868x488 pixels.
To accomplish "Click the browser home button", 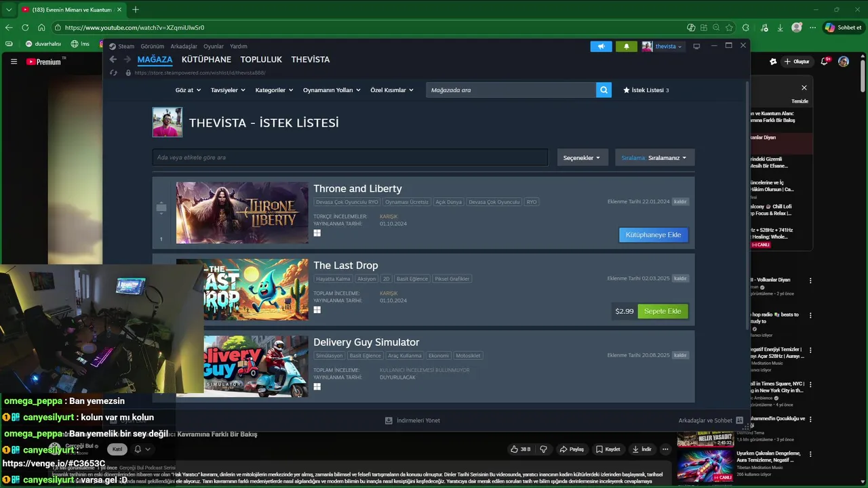I will click(41, 28).
